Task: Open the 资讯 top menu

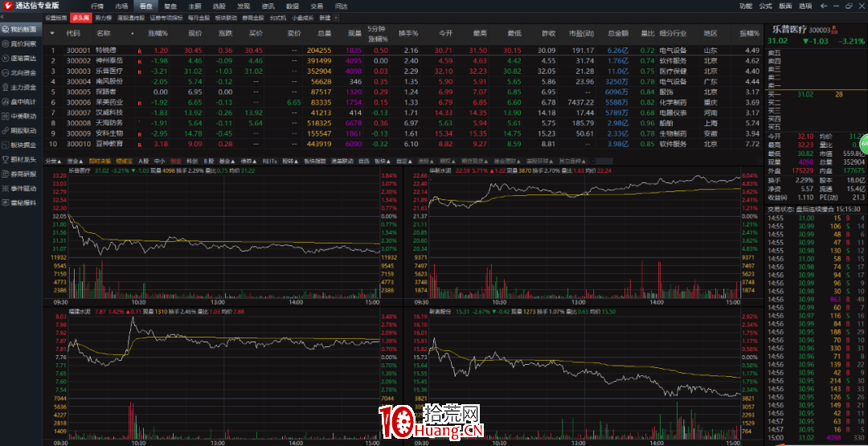Action: (268, 6)
